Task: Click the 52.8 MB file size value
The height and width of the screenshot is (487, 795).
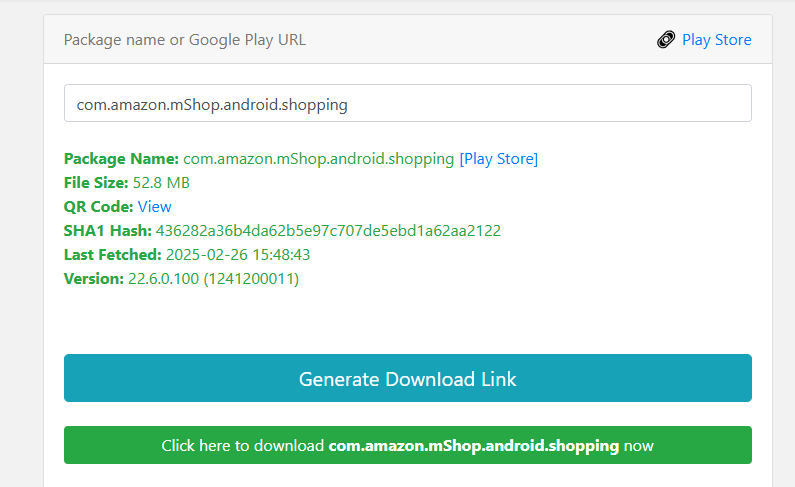Action: [x=161, y=183]
